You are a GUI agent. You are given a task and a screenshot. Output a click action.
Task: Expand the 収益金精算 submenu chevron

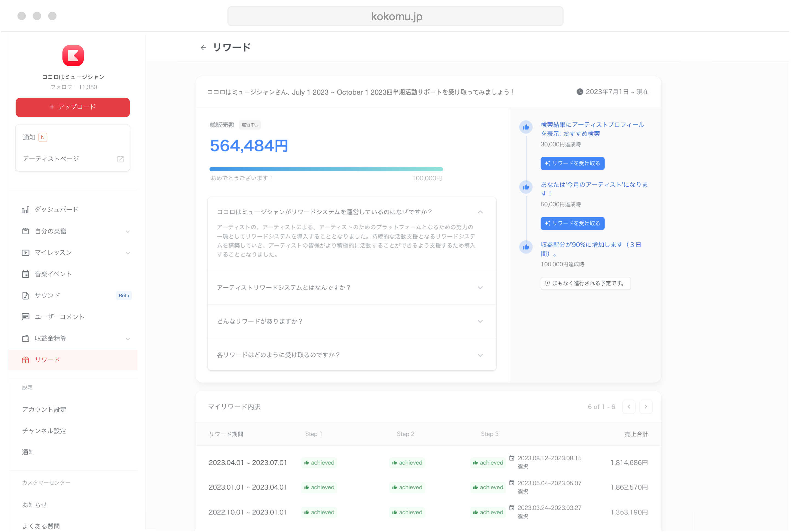[x=128, y=339]
